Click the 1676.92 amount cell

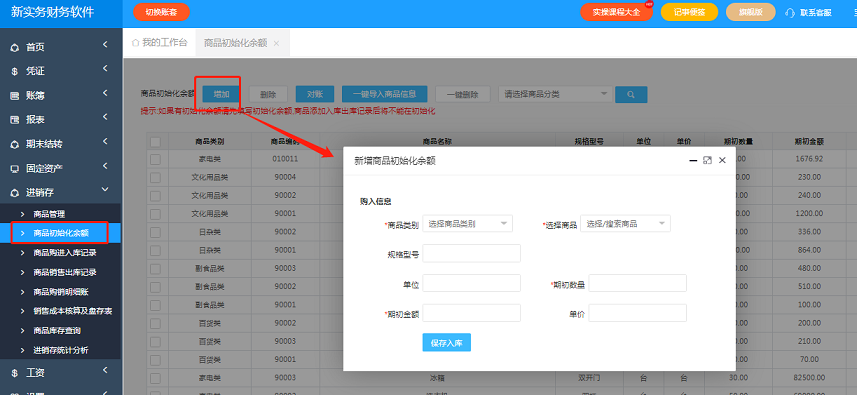[x=809, y=159]
